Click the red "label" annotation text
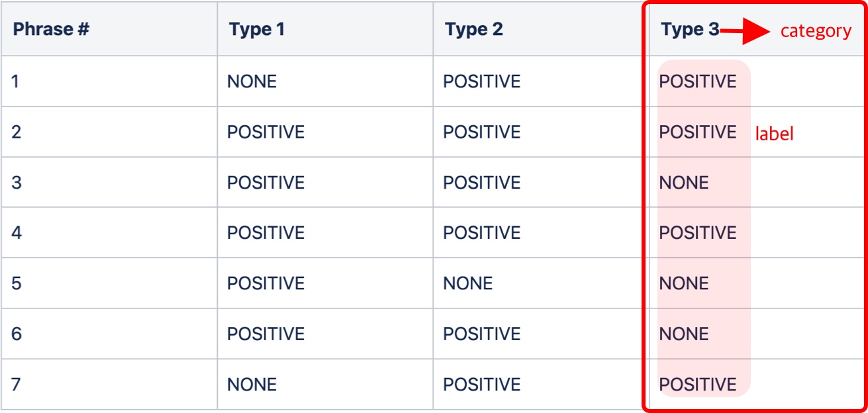This screenshot has height=413, width=868. [x=774, y=134]
